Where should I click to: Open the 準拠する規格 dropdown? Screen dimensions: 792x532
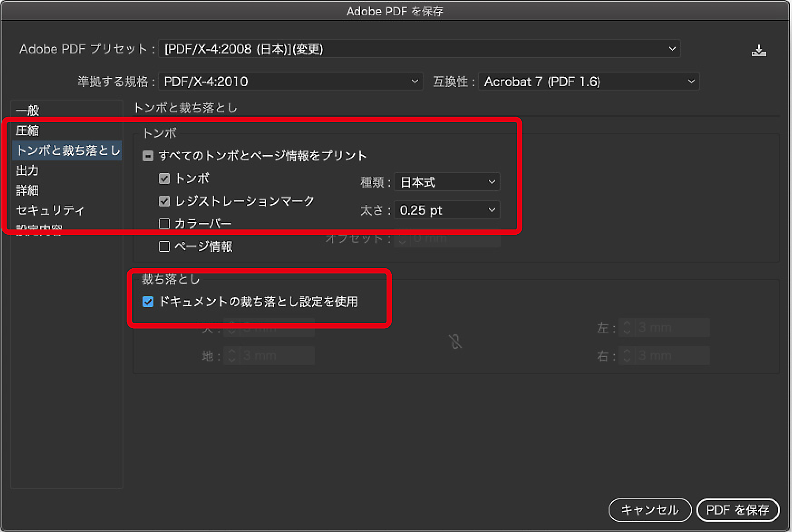290,81
